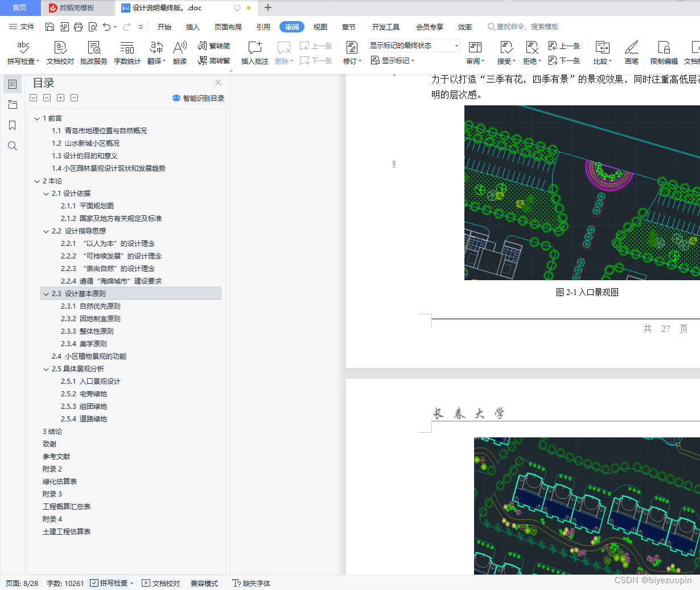Close the 目录 navigation panel
This screenshot has height=590, width=700.
click(218, 83)
